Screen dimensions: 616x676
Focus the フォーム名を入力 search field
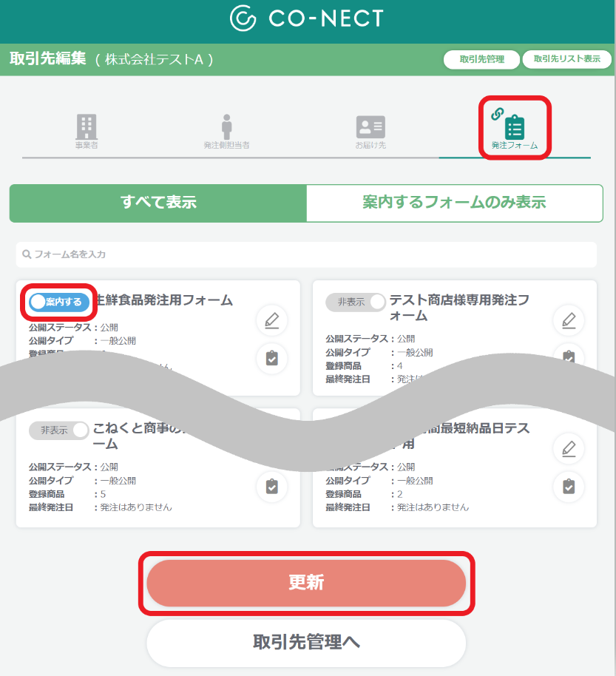(306, 254)
